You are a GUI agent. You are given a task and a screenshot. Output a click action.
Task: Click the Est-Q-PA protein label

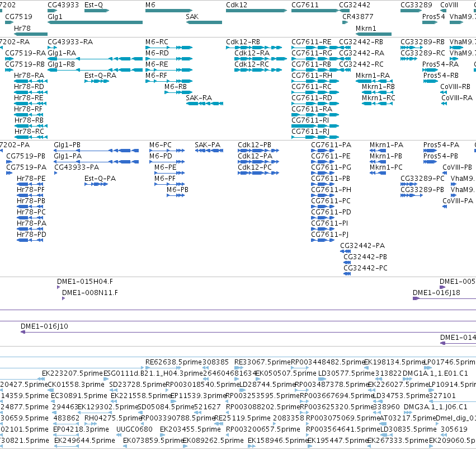[x=100, y=179]
